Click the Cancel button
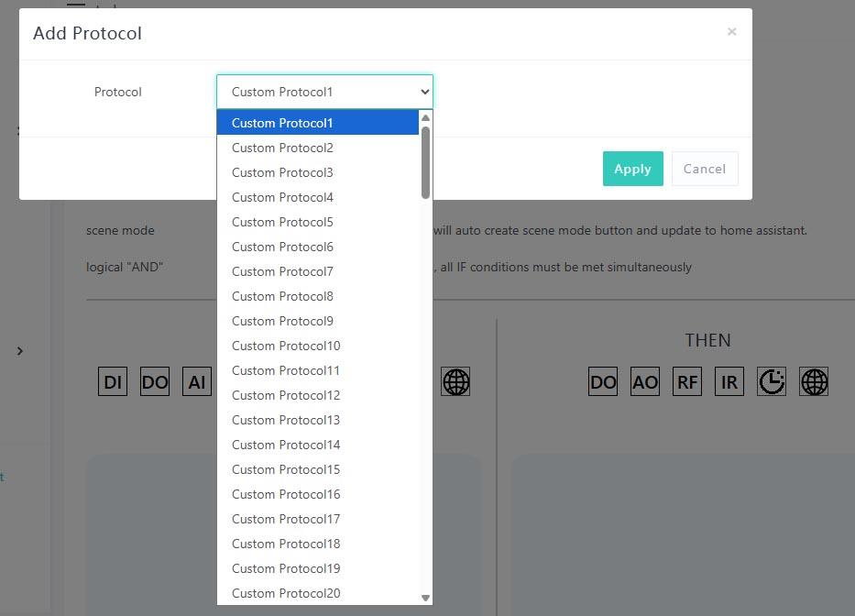The image size is (855, 616). click(x=704, y=169)
